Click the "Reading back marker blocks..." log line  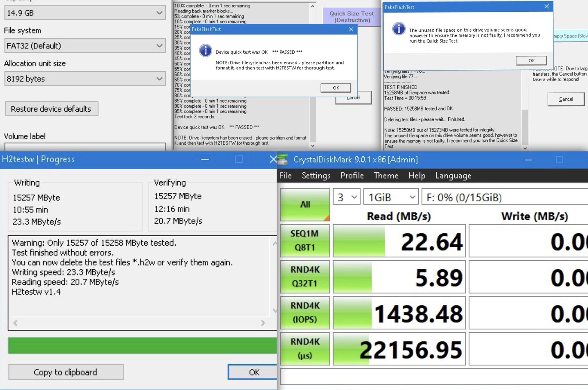coord(204,11)
